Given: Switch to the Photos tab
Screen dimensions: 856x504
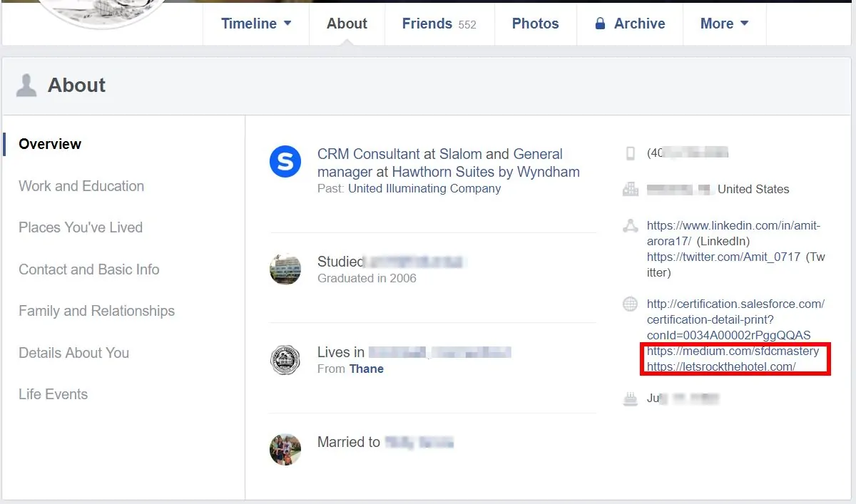Looking at the screenshot, I should [535, 24].
